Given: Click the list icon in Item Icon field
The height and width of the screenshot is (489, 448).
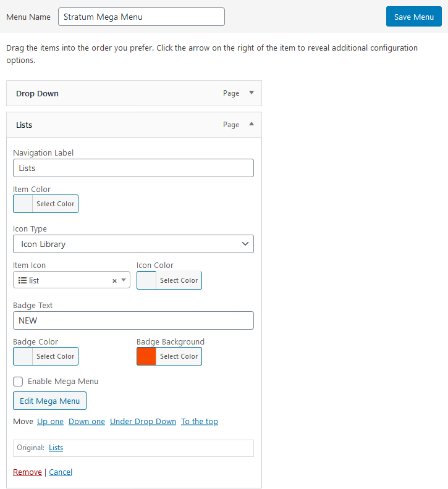Looking at the screenshot, I should click(22, 280).
